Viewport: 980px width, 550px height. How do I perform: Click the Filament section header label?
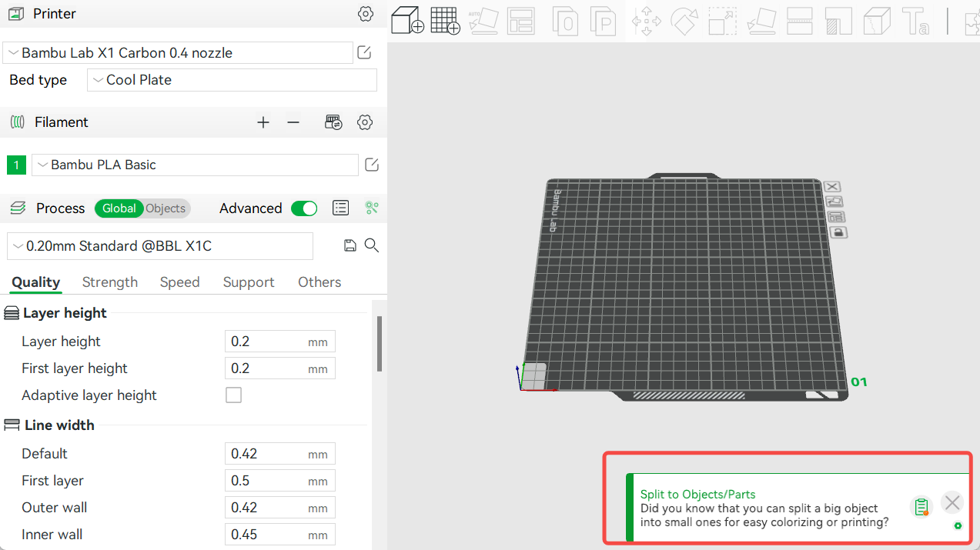tap(62, 122)
